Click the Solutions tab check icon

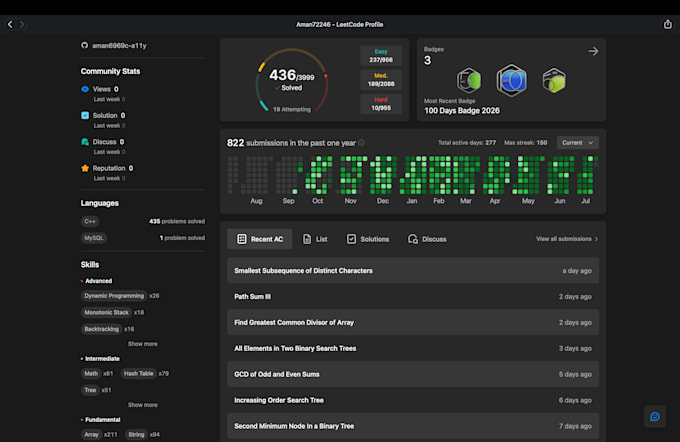click(351, 239)
